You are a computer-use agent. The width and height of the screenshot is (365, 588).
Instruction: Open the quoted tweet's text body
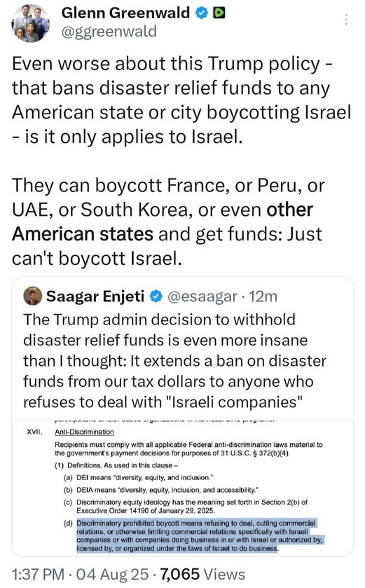pyautogui.click(x=174, y=360)
